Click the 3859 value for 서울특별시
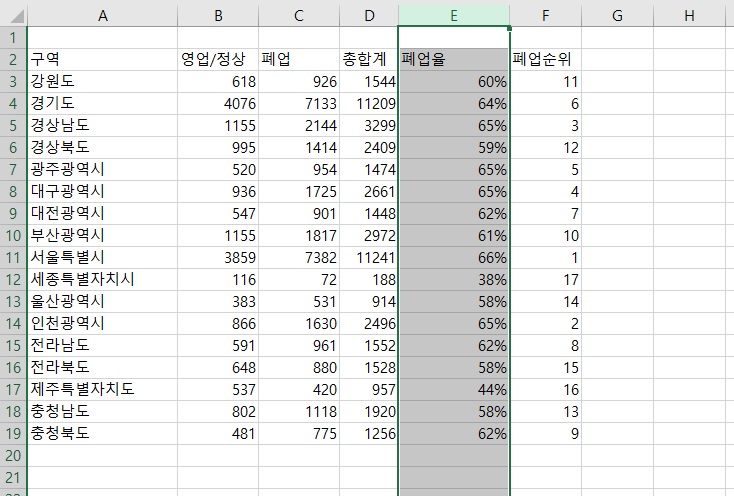 [x=218, y=258]
